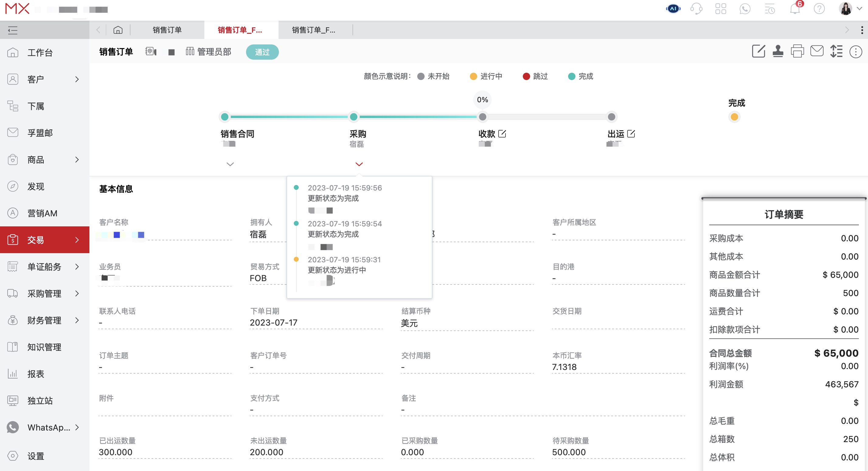Viewport: 868px width, 471px height.
Task: Open the notification bell with 6 unread
Action: point(795,9)
